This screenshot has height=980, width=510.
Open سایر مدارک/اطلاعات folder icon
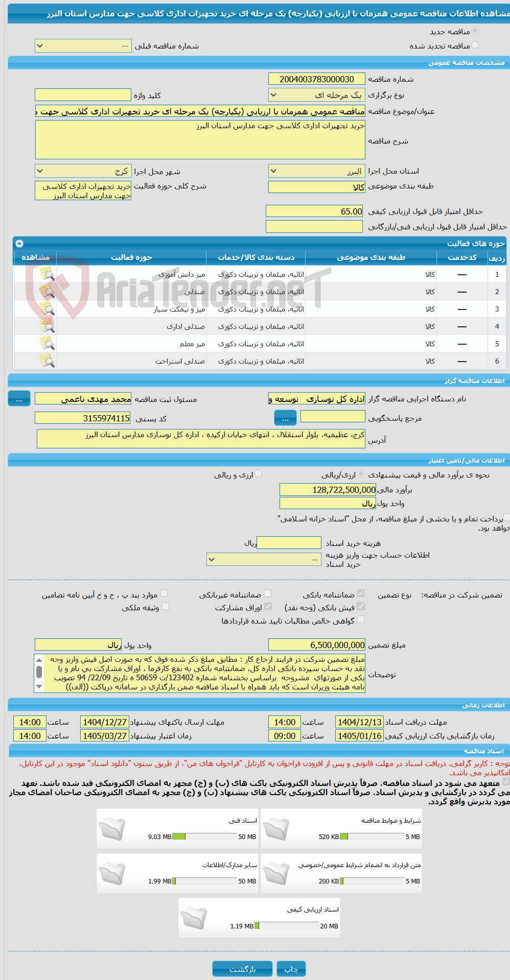(112, 873)
